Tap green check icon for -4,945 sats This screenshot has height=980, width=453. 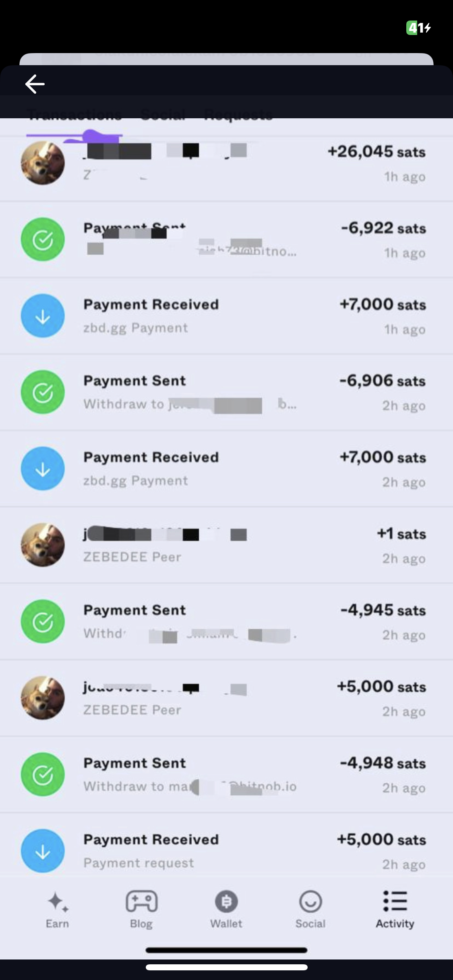coord(43,622)
